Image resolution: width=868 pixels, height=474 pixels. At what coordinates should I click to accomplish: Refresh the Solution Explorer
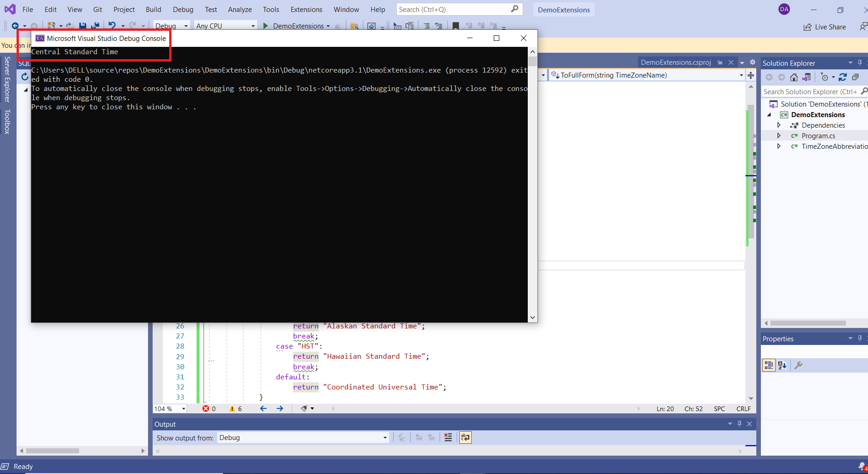click(843, 77)
